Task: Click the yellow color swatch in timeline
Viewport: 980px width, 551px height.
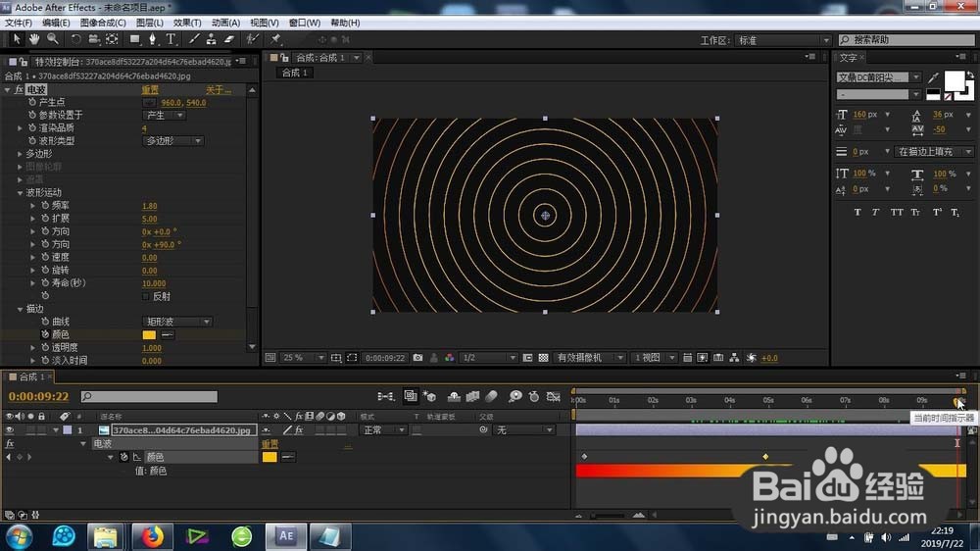Action: [269, 457]
